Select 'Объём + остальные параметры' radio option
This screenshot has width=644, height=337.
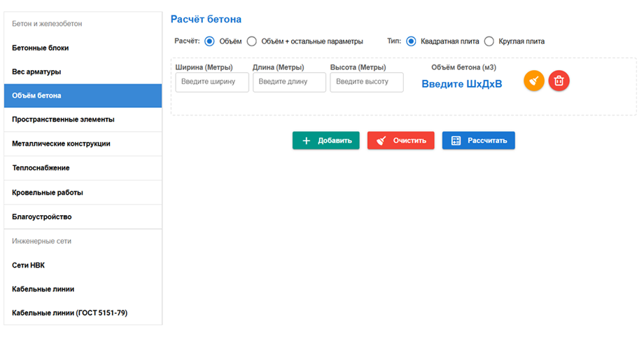coord(252,41)
